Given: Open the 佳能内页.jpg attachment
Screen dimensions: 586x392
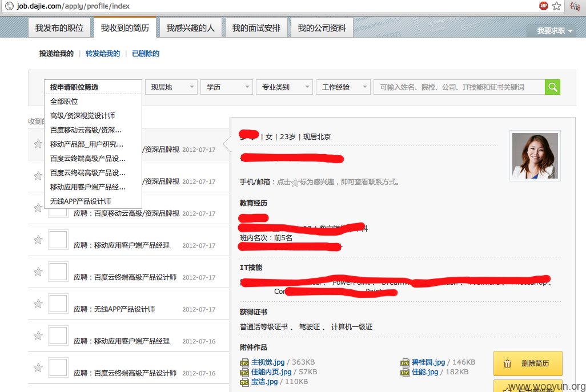Looking at the screenshot, I should pyautogui.click(x=271, y=372).
